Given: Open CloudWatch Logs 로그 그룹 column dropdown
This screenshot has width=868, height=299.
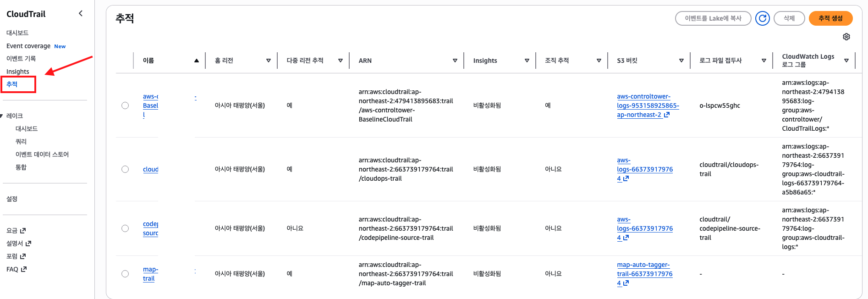Looking at the screenshot, I should coord(846,61).
